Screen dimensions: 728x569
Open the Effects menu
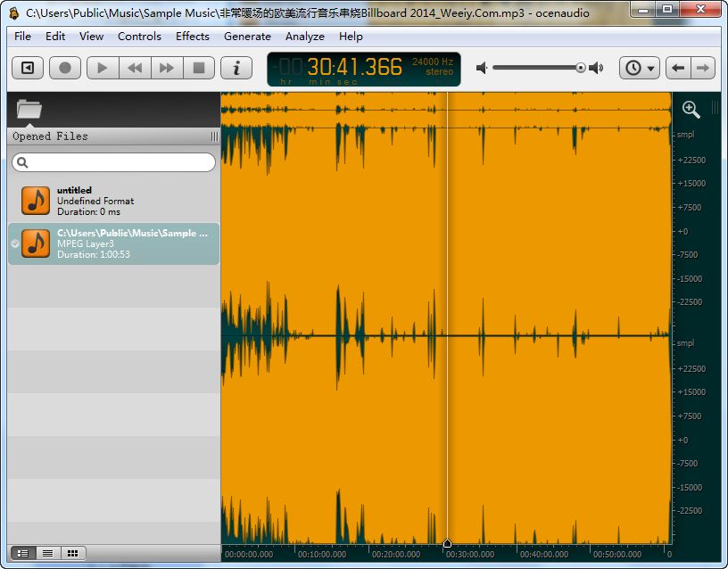click(193, 37)
